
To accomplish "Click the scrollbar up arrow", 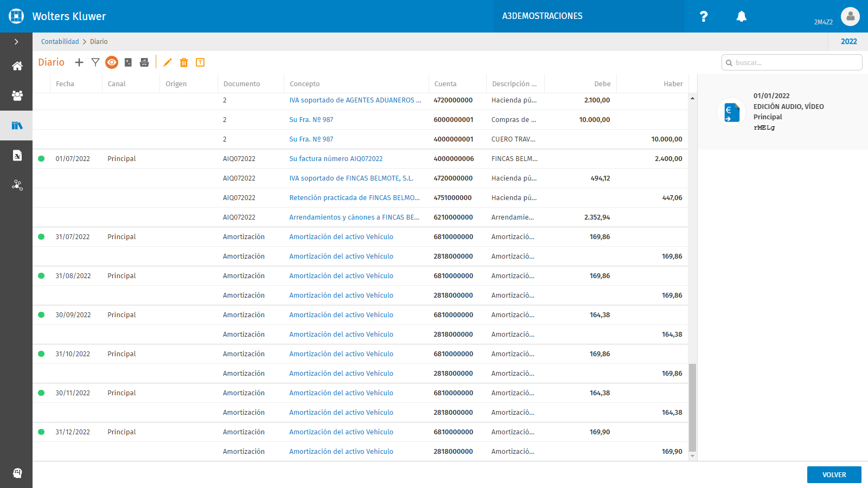I will (x=692, y=98).
